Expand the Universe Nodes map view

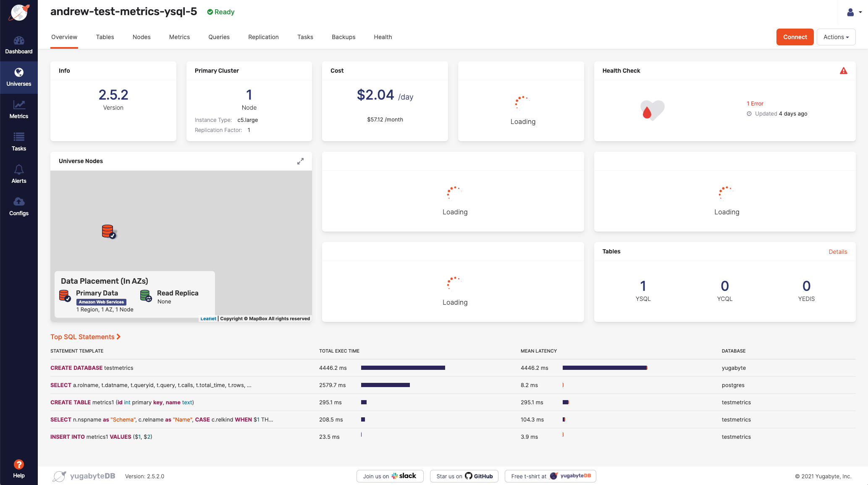coord(300,161)
